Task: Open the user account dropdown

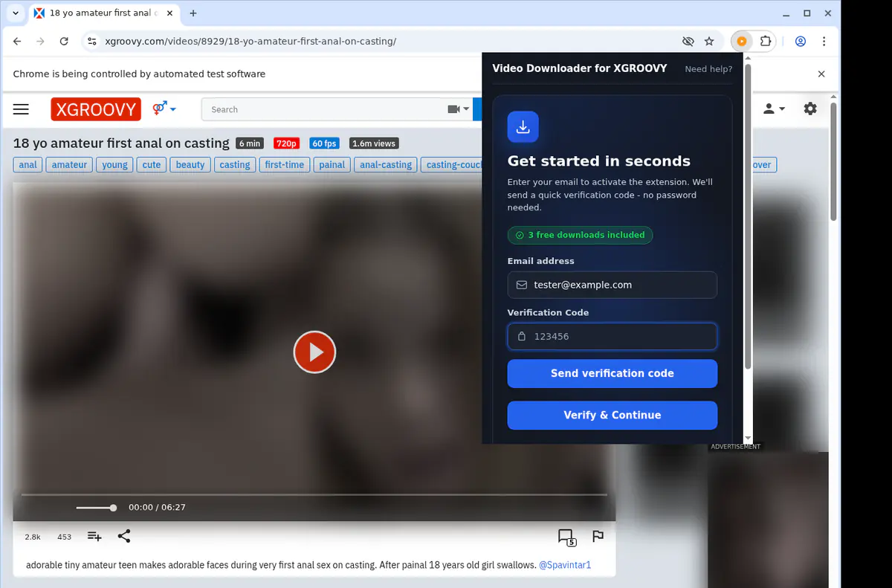Action: point(774,109)
